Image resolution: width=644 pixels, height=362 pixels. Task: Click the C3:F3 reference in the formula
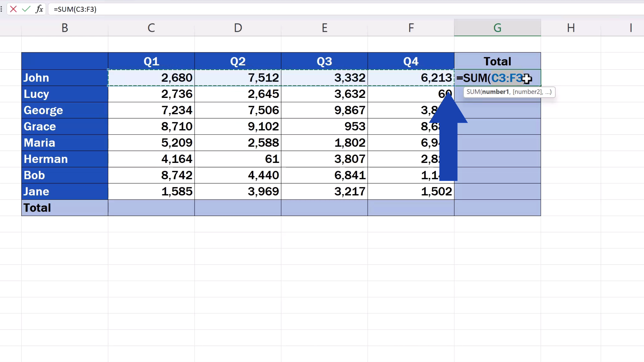(507, 78)
